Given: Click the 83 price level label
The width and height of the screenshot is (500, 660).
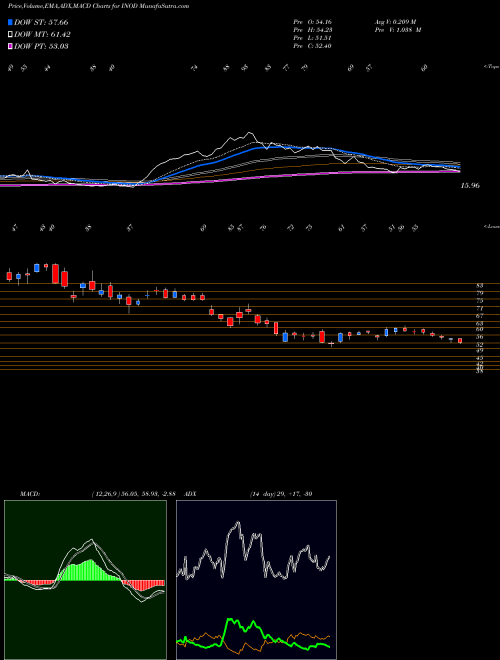Looking at the screenshot, I should (480, 285).
